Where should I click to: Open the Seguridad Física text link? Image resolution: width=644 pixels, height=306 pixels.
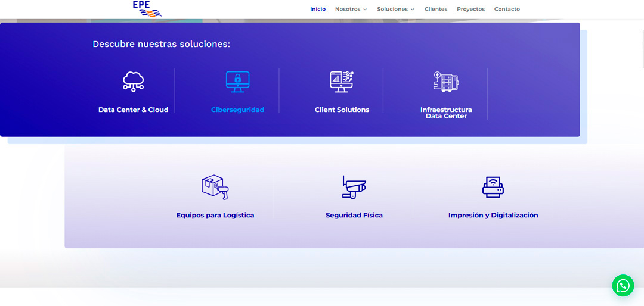coord(354,215)
